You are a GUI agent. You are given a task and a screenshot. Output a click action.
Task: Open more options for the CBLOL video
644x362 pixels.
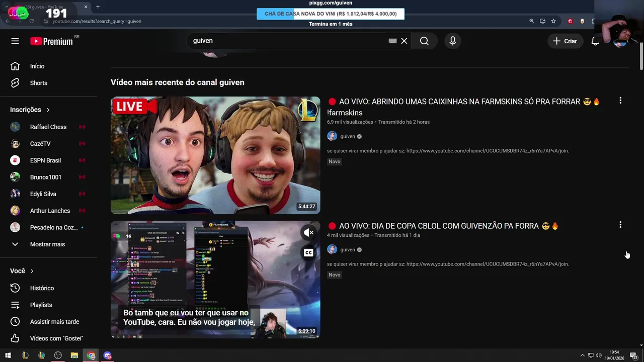click(620, 225)
